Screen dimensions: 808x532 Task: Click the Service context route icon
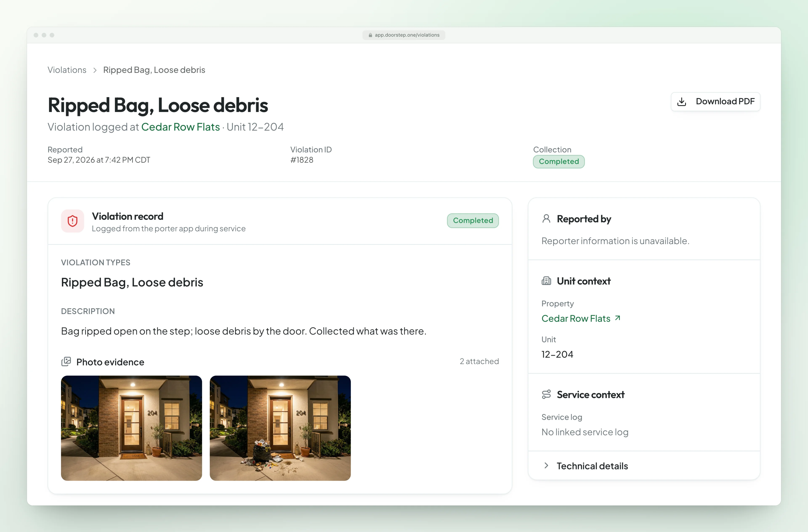(x=546, y=394)
